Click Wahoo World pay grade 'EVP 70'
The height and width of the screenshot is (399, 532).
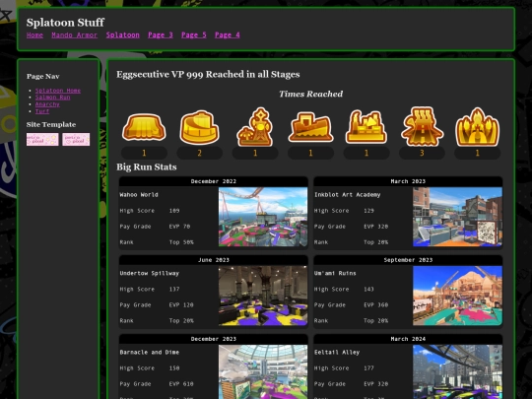click(179, 227)
